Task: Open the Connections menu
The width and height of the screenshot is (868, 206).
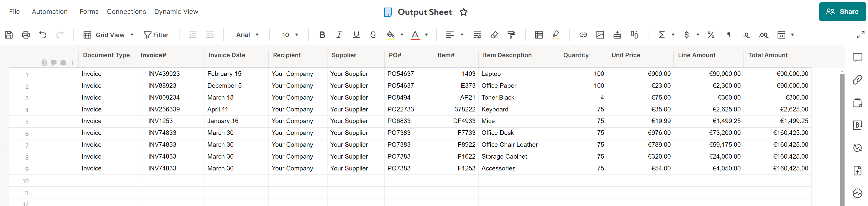Action: (126, 12)
